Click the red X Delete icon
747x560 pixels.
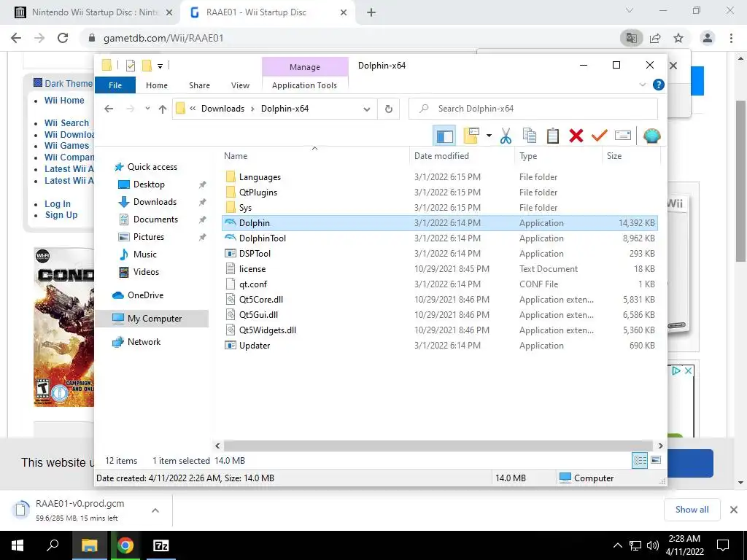click(x=576, y=136)
